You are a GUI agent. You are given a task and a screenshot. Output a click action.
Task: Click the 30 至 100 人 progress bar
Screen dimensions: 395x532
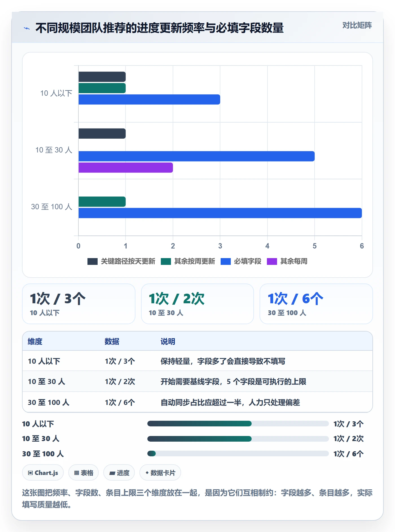238,453
